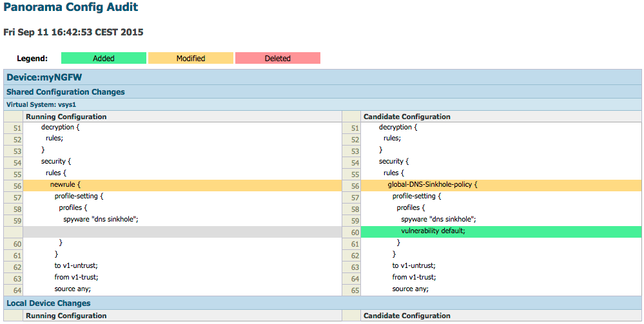Click the red Deleted legend swatch

[277, 58]
